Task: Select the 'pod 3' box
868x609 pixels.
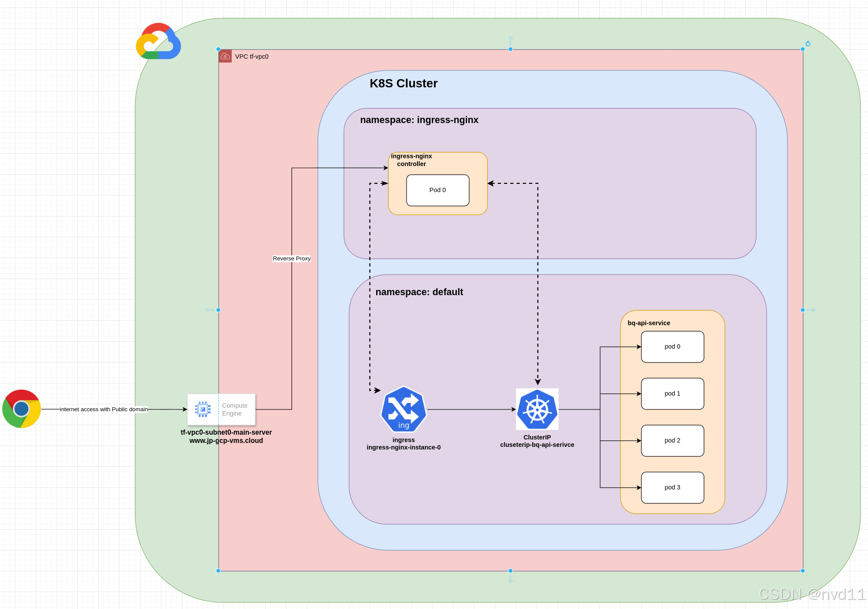Action: tap(672, 488)
